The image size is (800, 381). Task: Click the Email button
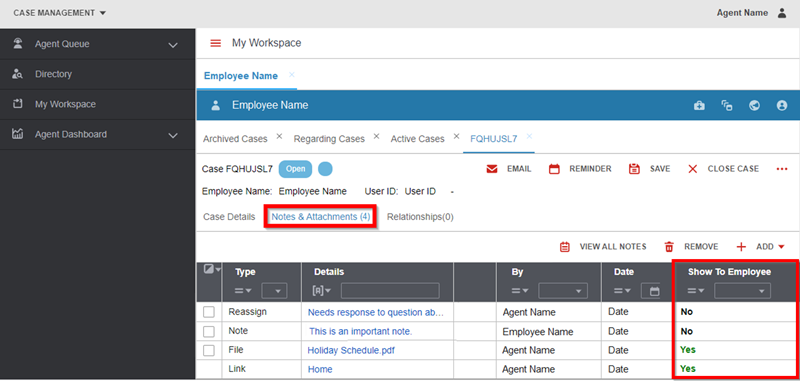[509, 169]
